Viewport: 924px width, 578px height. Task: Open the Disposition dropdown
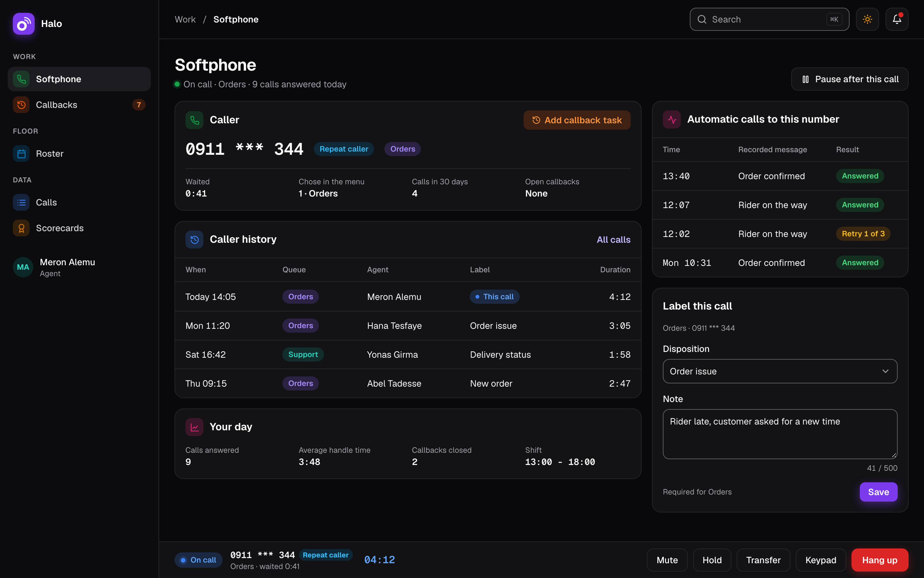point(780,371)
